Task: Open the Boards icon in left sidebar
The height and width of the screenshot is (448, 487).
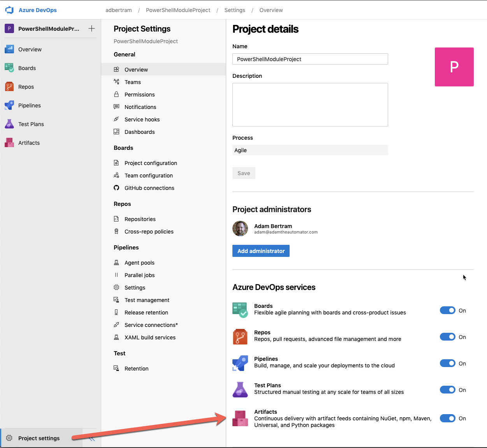Action: 9,68
